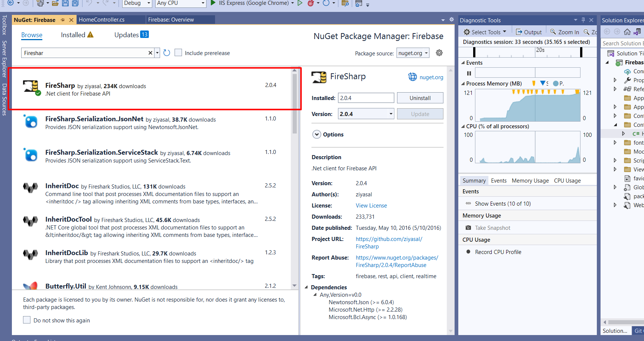
Task: Open document window options gear icon
Action: pos(452,19)
